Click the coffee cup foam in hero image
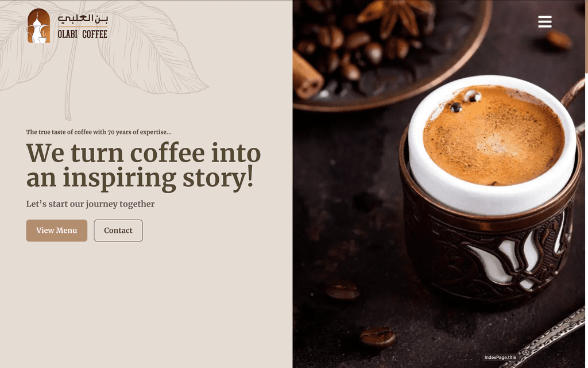 pos(493,136)
